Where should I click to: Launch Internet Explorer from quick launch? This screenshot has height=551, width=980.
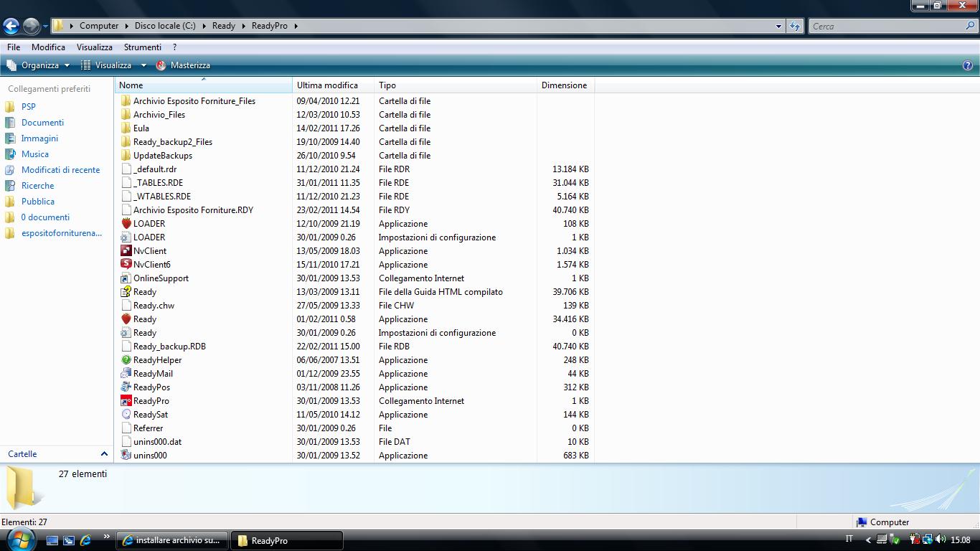click(x=85, y=540)
